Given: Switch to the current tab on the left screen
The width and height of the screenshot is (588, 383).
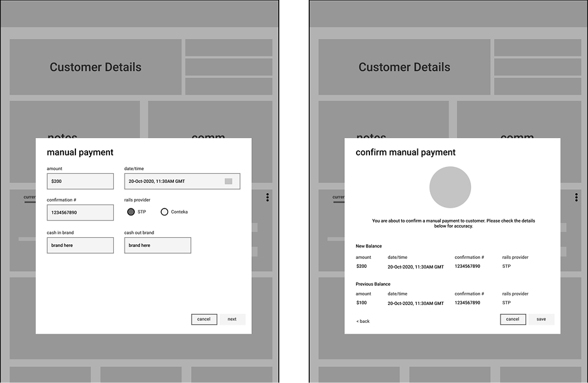Looking at the screenshot, I should point(31,197).
